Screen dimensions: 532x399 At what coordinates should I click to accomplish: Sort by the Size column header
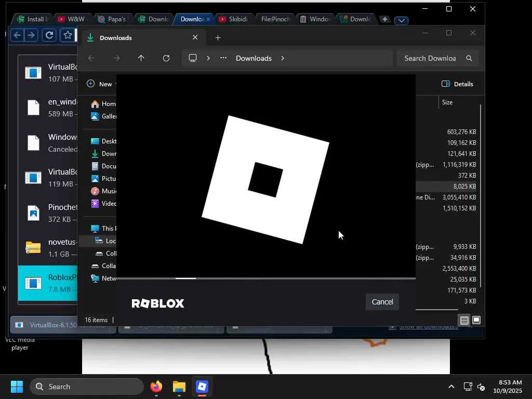point(447,102)
